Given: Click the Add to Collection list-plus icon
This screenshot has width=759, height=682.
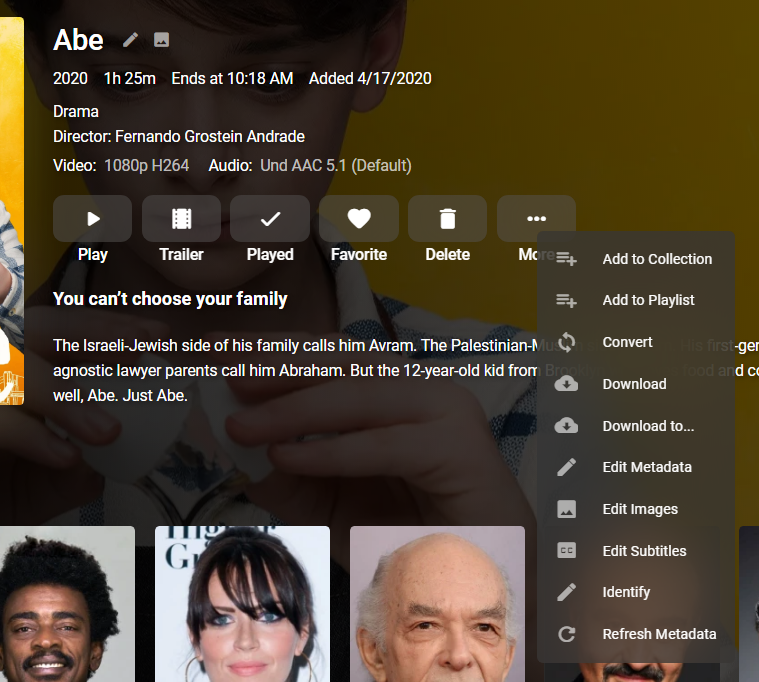Looking at the screenshot, I should tap(566, 259).
